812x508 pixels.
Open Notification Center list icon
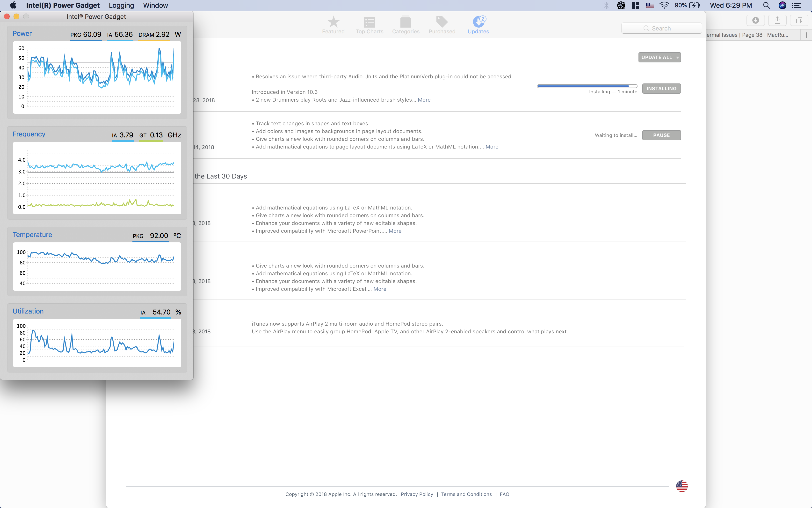pos(797,5)
